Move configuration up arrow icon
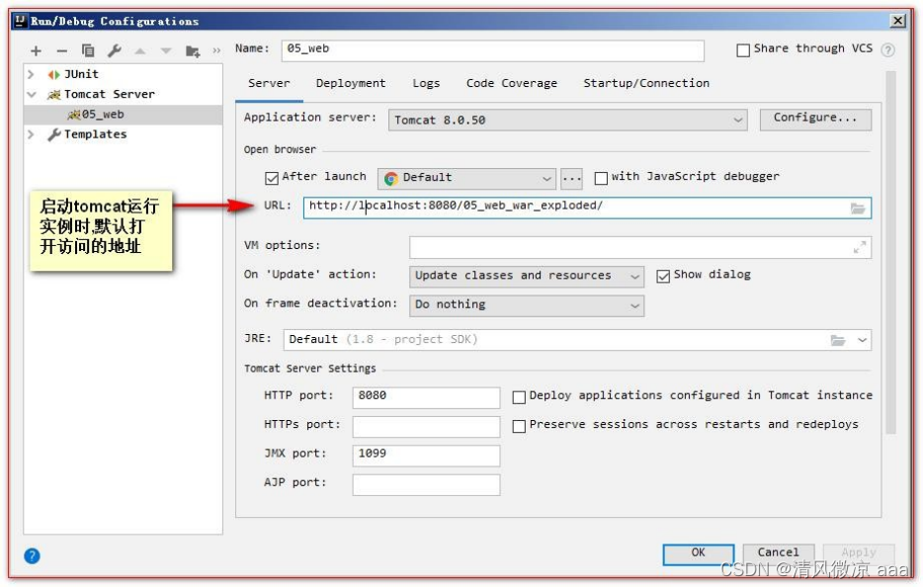 [140, 51]
